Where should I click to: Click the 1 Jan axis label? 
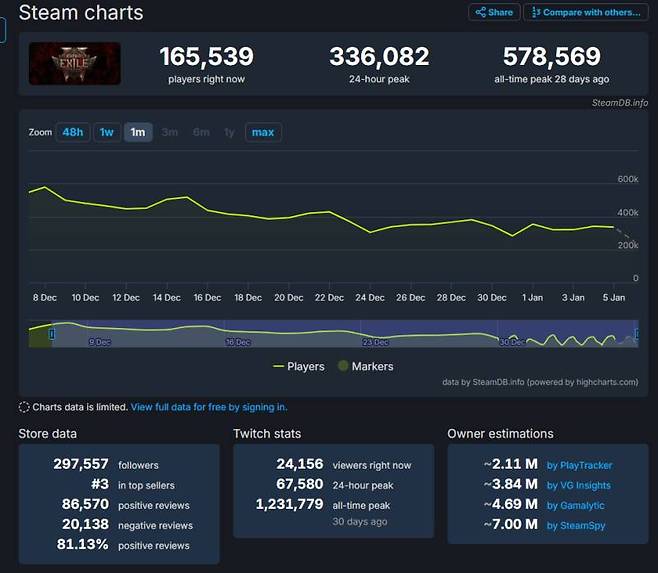[532, 298]
